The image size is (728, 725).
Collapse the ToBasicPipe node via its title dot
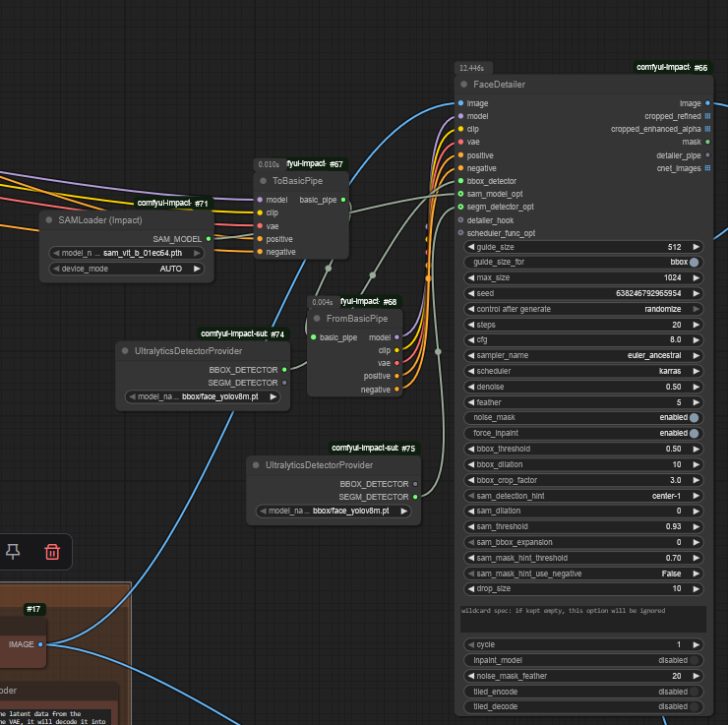click(263, 181)
